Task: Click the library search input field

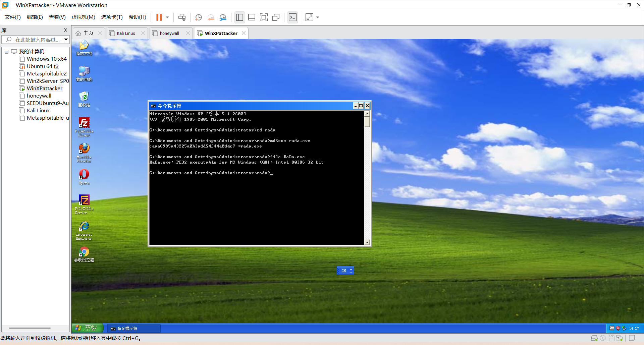Action: [x=33, y=40]
